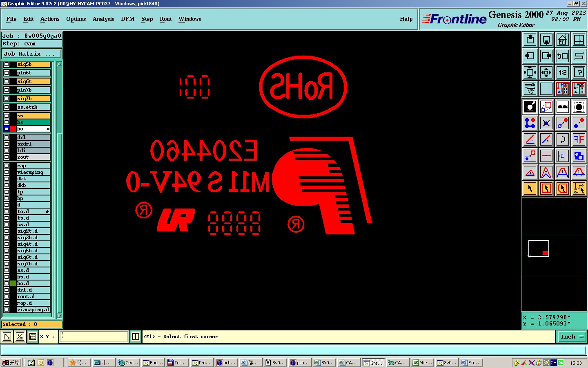Click the horizontal line segment icon
Screen dimensions: 588x368
pos(546,156)
